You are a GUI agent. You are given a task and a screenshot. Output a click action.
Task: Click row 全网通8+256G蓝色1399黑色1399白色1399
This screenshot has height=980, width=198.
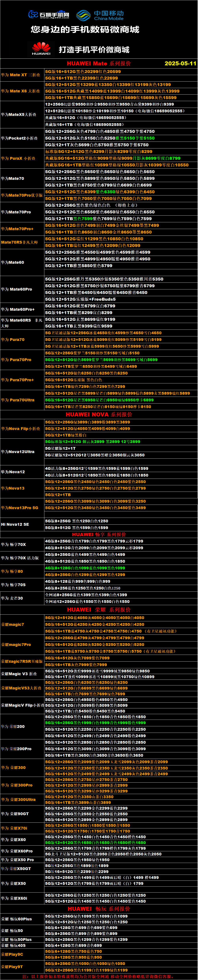tap(121, 595)
